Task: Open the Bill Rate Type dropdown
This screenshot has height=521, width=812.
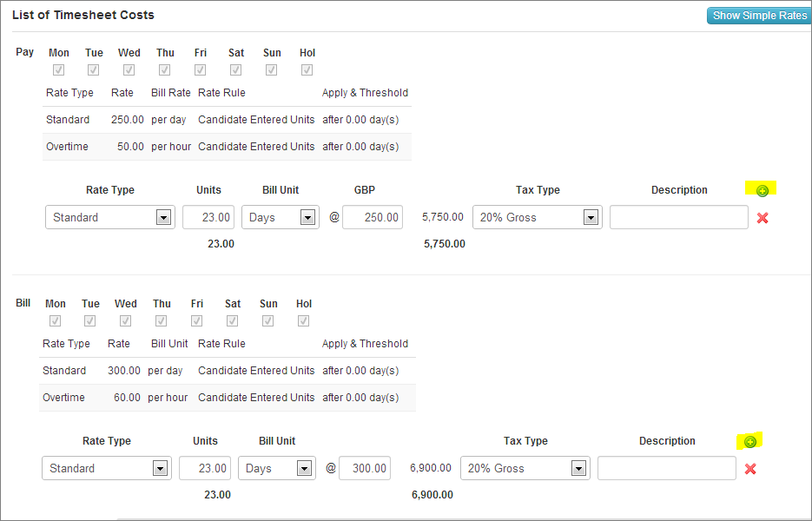Action: (107, 468)
